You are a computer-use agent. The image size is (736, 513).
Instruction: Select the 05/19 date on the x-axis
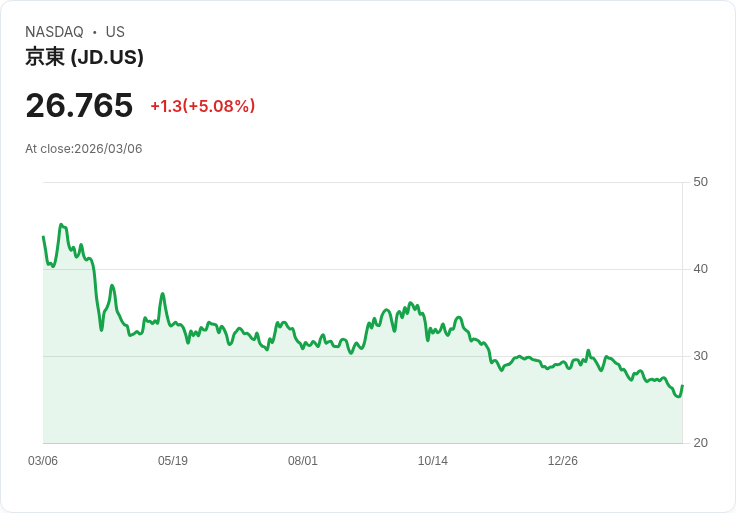[173, 461]
